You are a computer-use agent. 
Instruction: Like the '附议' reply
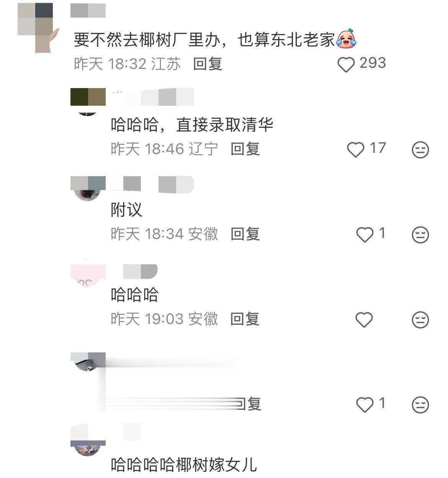(x=365, y=234)
